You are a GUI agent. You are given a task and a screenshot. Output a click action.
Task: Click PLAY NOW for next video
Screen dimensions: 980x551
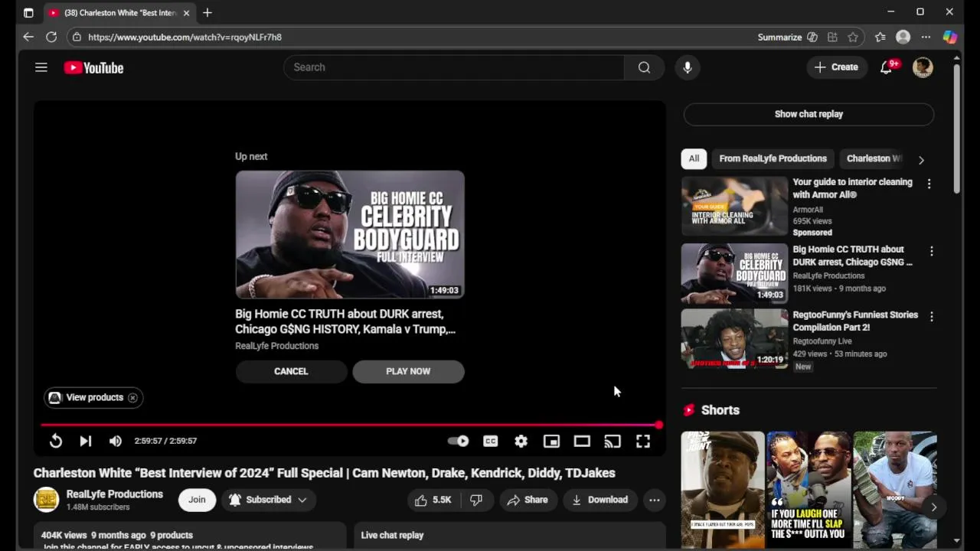click(408, 371)
